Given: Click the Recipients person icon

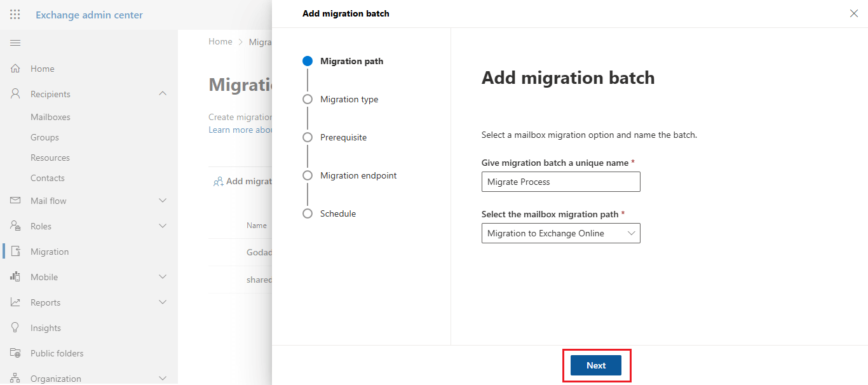Looking at the screenshot, I should point(16,94).
